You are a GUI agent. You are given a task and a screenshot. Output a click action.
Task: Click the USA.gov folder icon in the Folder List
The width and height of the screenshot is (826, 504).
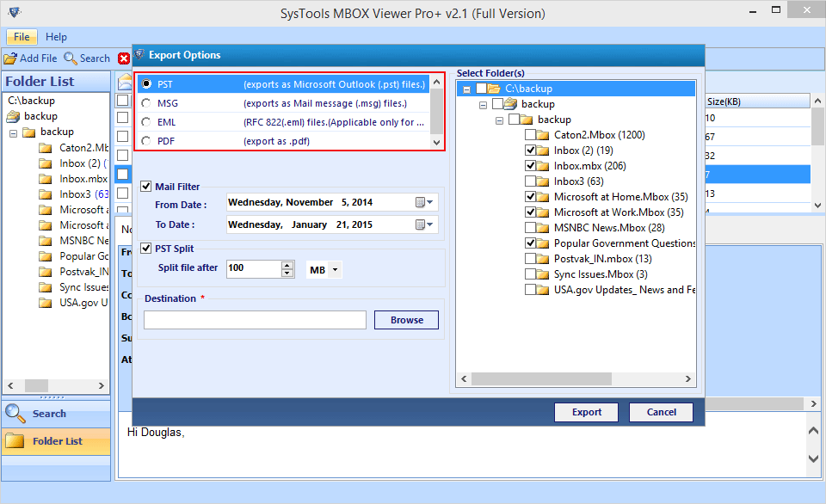click(46, 303)
